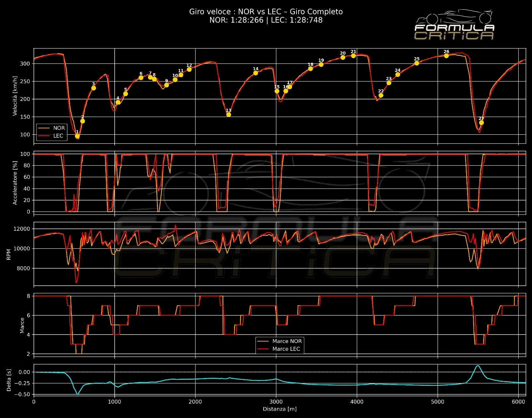532x418 pixels.
Task: Click the turn 3 marker
Action: click(x=93, y=88)
